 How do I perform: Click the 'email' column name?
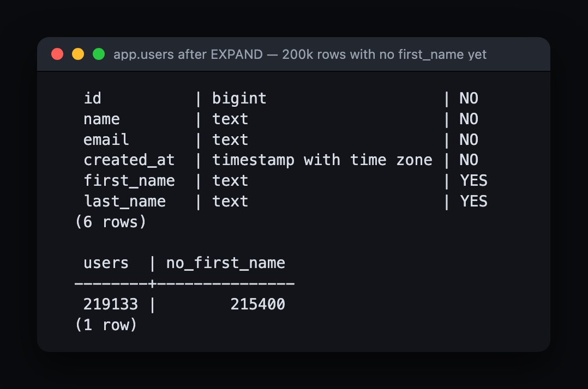(106, 139)
